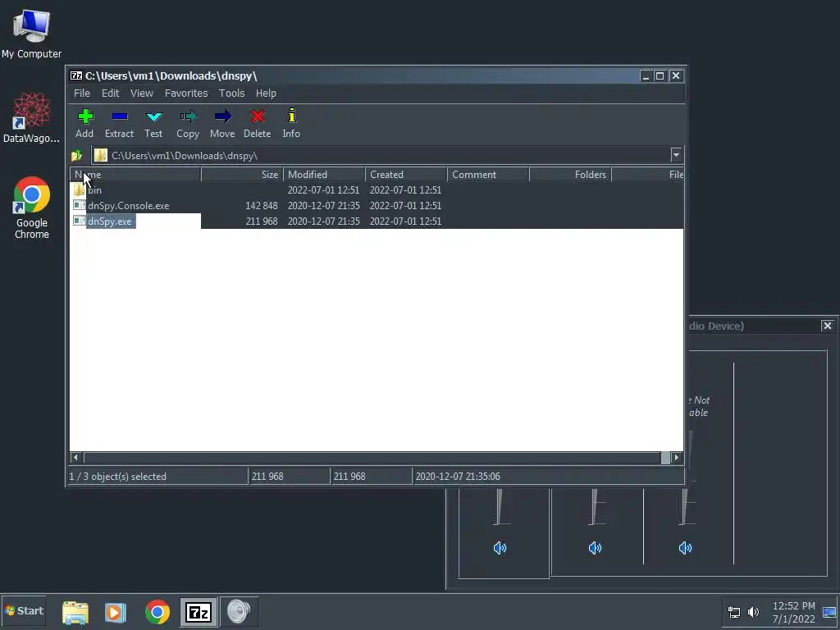Viewport: 840px width, 630px height.
Task: Switch to 7-Zip taskbar button
Action: pyautogui.click(x=199, y=612)
